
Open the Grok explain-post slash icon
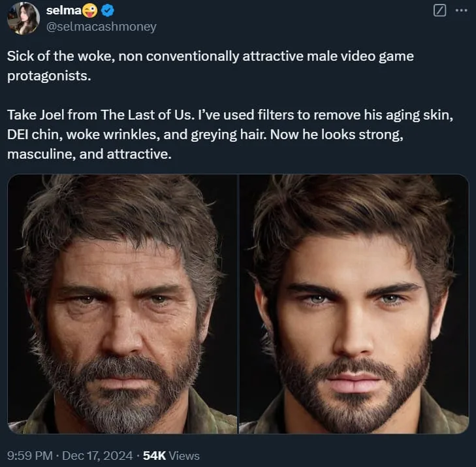point(439,10)
